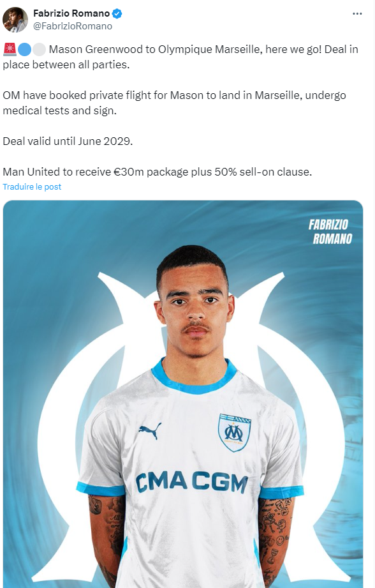
Task: Click the "Deal valid until June 2029" line
Action: [68, 141]
